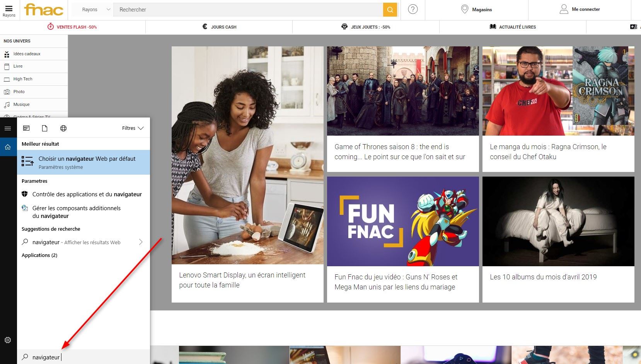Click the shield icon for Contrôle des applications
The image size is (641, 364).
pos(25,194)
